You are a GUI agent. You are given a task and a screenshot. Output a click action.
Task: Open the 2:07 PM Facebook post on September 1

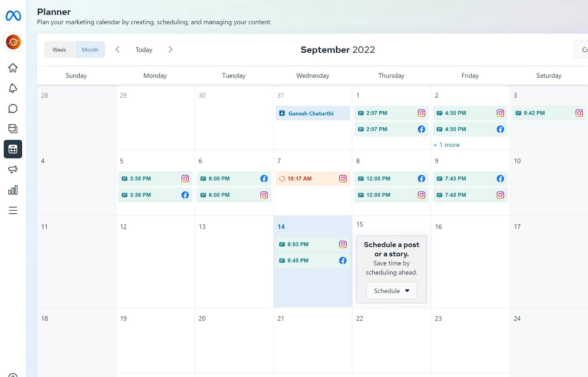(391, 129)
